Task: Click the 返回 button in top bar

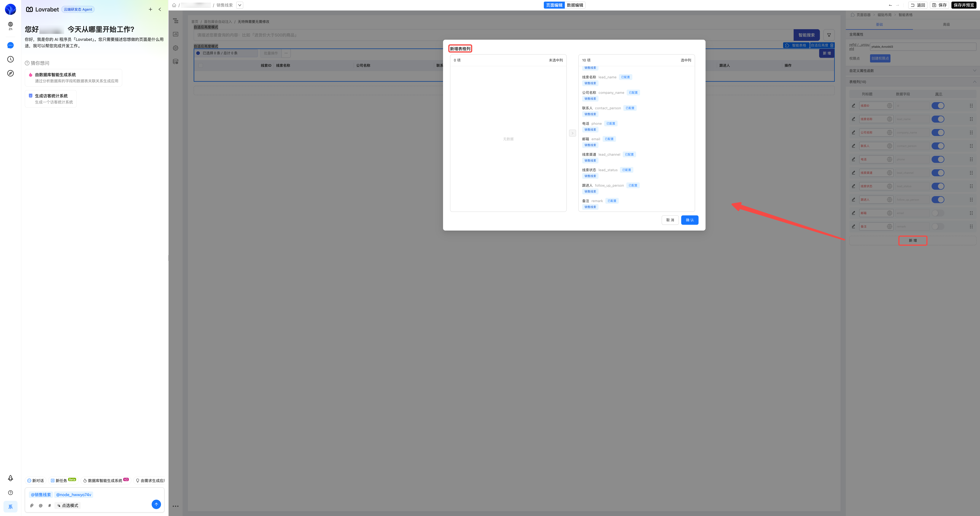Action: (918, 5)
